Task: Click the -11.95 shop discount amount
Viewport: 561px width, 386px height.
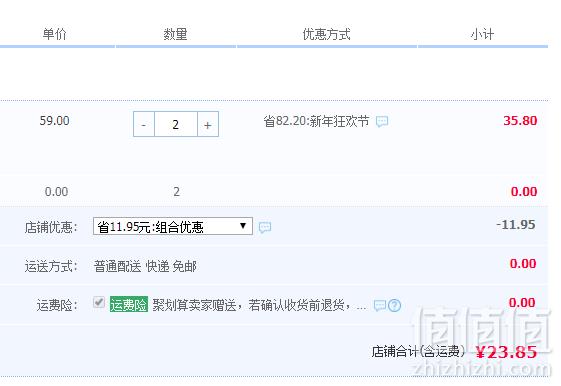Action: pyautogui.click(x=516, y=225)
